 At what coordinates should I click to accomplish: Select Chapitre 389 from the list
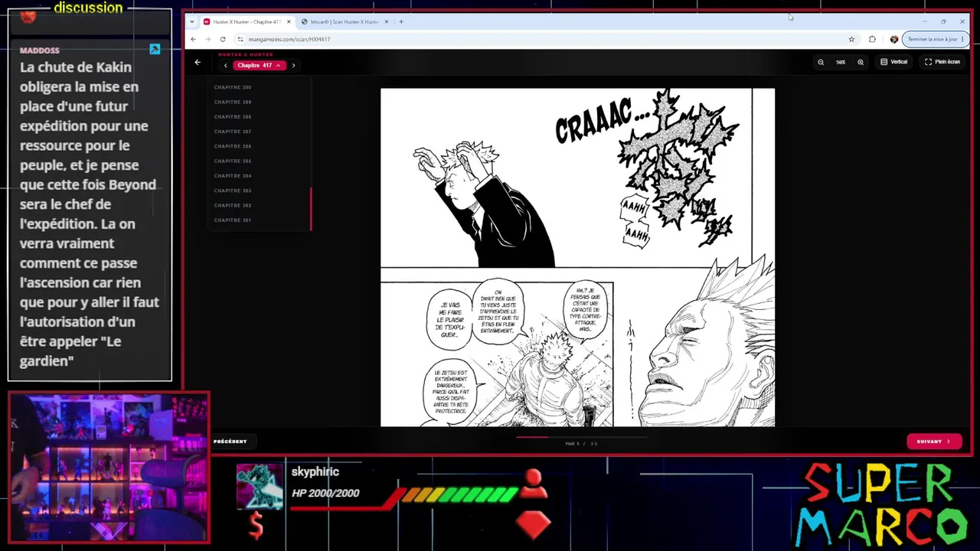pos(233,102)
